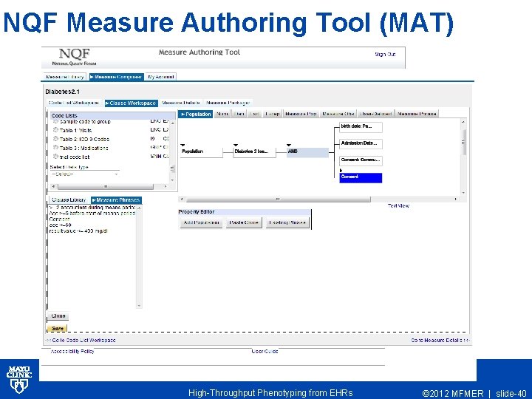Click clause canvas vertical scroll down arrow

tap(463, 193)
